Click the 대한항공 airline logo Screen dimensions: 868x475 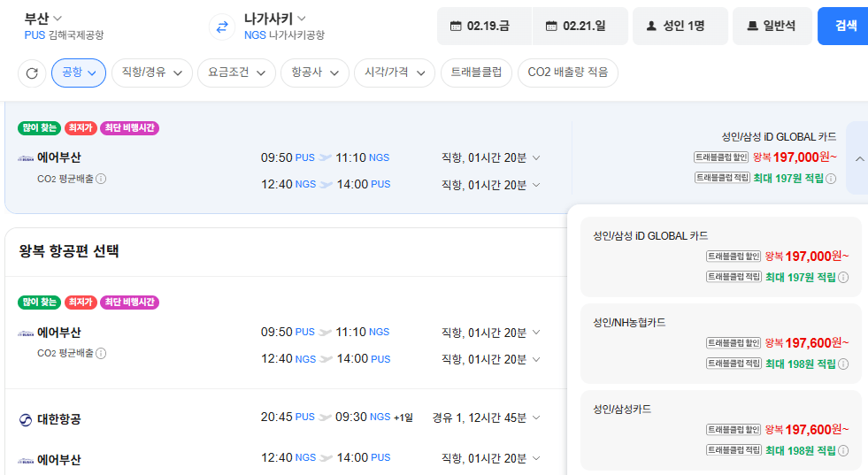[26, 419]
